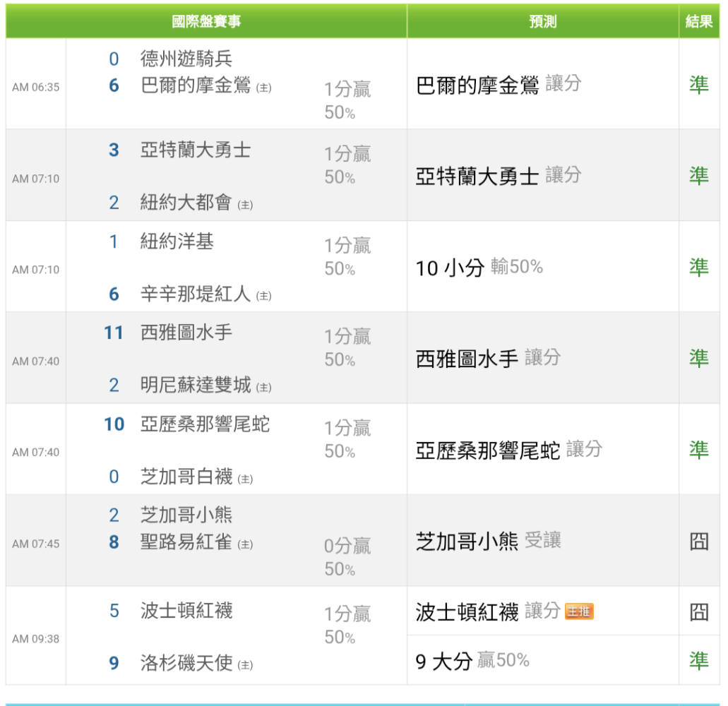The image size is (728, 706).
Task: Select the 明尼蘇達雙城 team name
Action: click(196, 385)
